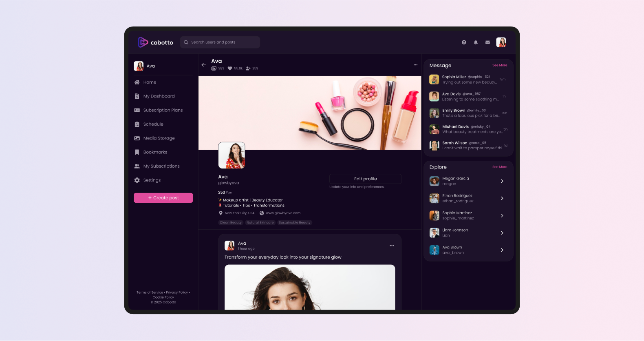Screen dimensions: 644x341
Task: Click Sophia Miller avatar in Message
Action: point(434,80)
